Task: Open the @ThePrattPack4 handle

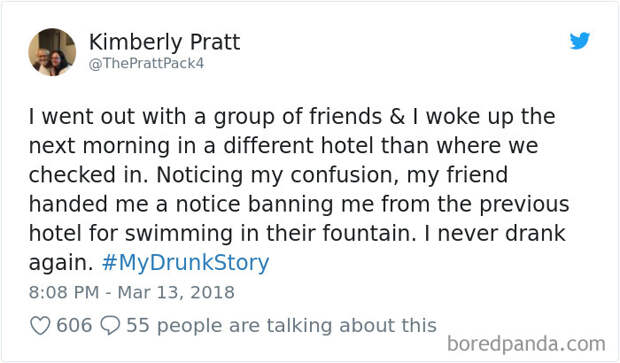Action: 146,63
